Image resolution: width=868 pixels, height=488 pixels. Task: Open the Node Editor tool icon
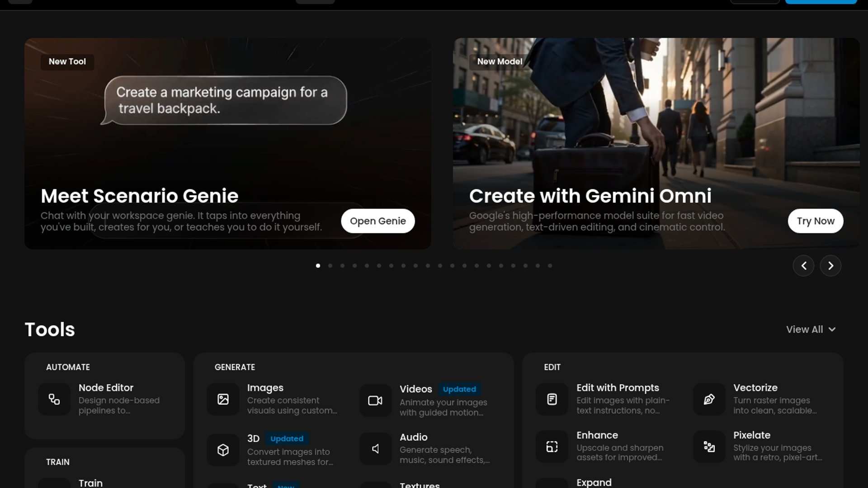54,399
